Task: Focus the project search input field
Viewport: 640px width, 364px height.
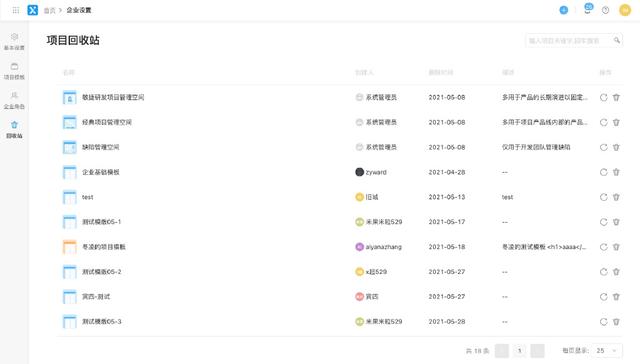Action: pyautogui.click(x=568, y=40)
